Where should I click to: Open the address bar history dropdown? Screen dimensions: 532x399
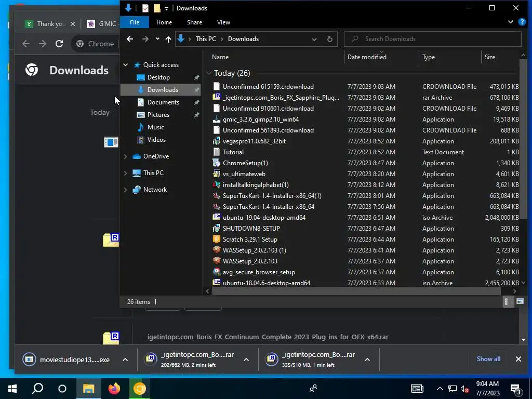[x=314, y=39]
